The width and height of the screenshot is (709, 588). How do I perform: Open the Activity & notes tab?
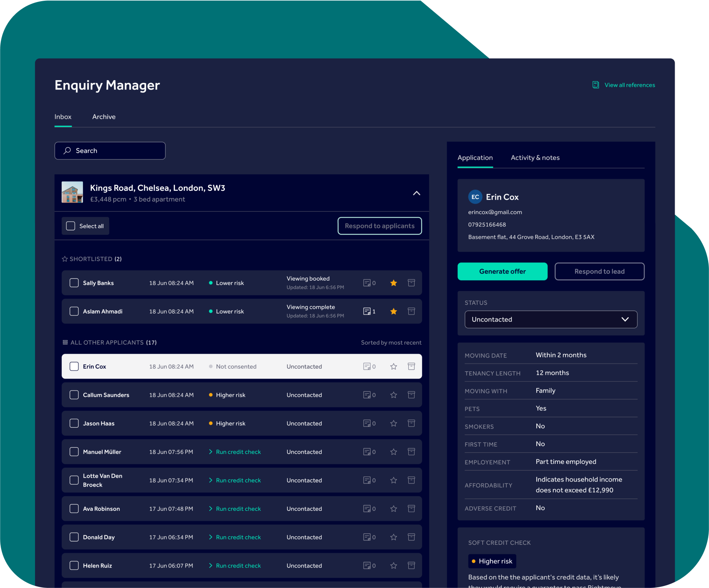point(535,158)
